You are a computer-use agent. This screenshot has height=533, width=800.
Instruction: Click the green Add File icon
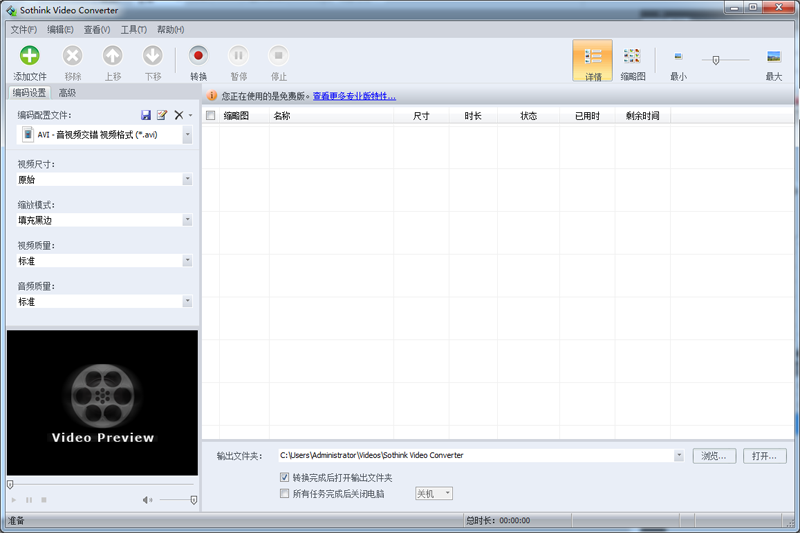[30, 57]
